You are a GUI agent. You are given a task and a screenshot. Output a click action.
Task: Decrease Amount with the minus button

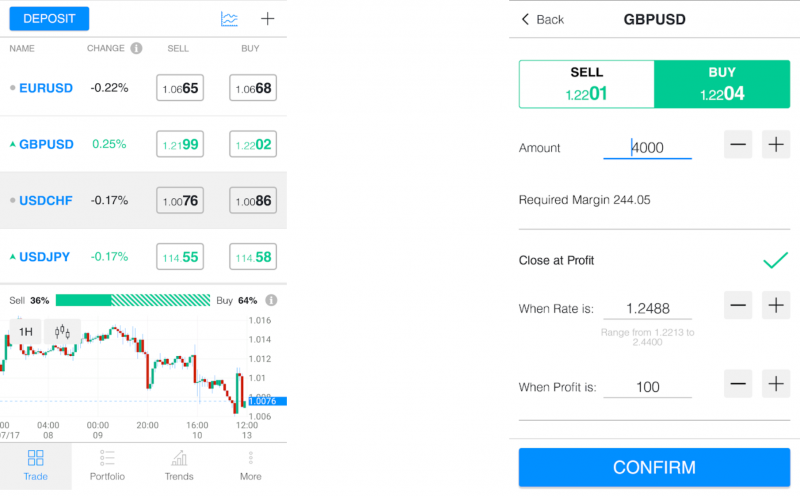click(x=738, y=144)
